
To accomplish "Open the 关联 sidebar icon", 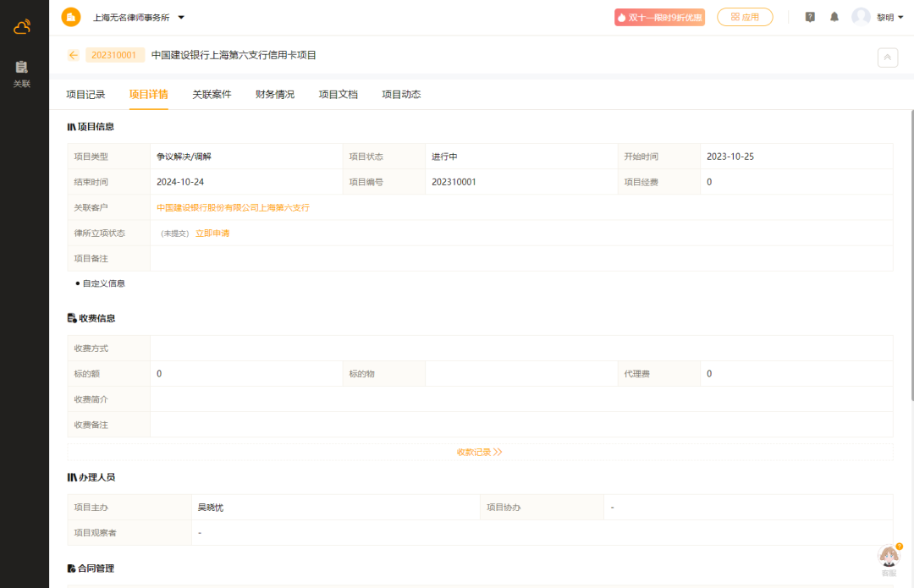I will click(x=22, y=73).
